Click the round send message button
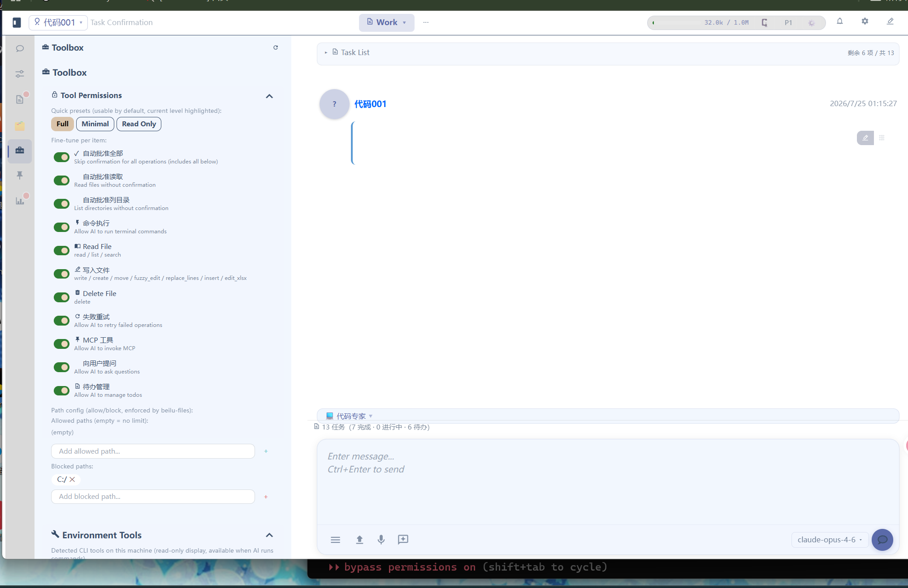 click(882, 540)
